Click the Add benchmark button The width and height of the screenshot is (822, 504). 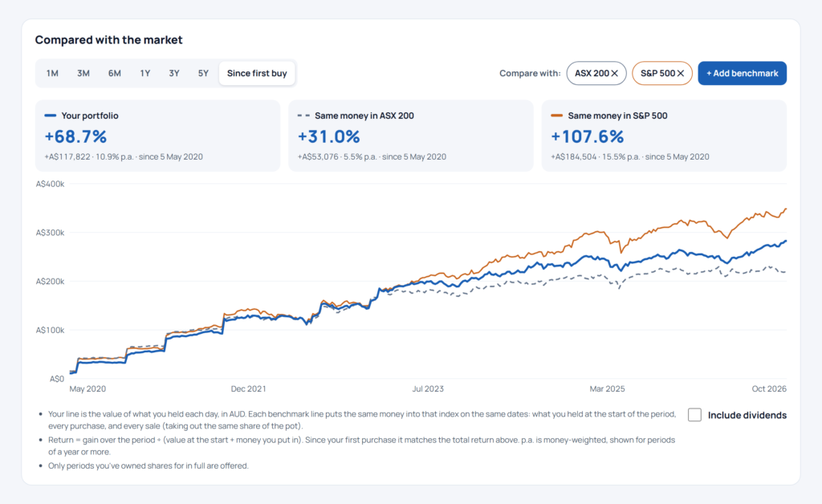(x=742, y=73)
